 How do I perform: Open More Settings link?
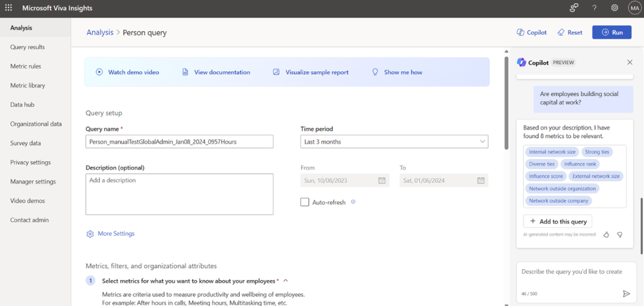coord(116,234)
